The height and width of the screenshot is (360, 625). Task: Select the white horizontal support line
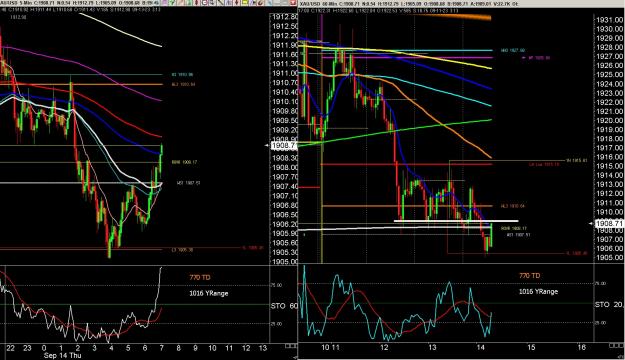click(456, 220)
